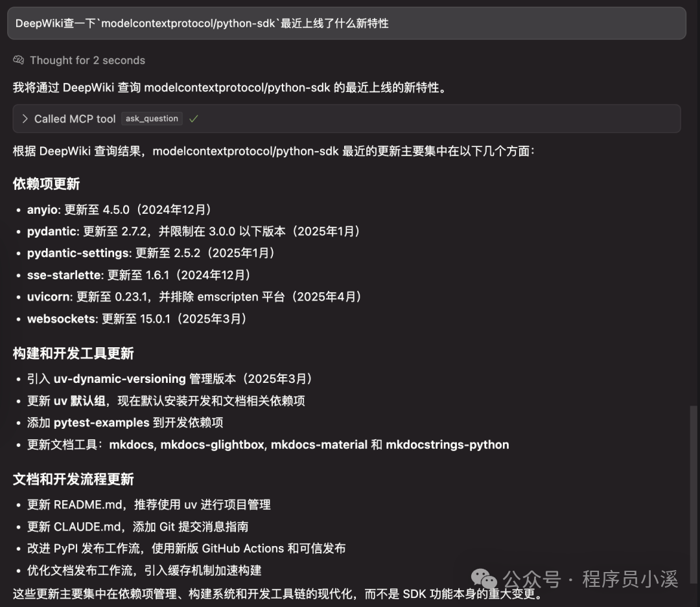Select the bold 'pydantic' dependency name

52,231
